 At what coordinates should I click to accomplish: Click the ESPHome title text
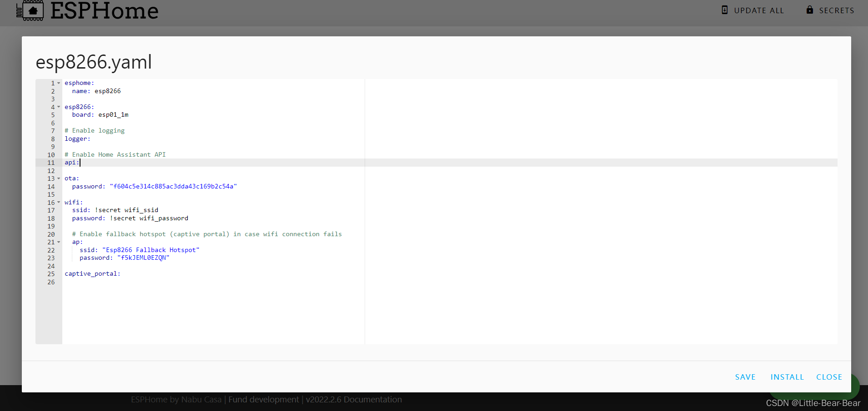point(104,10)
